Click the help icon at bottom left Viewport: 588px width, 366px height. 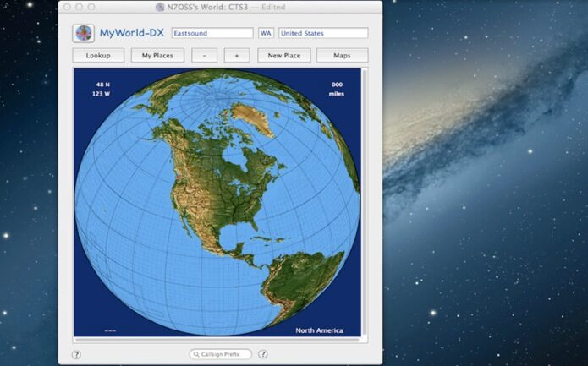(x=76, y=354)
